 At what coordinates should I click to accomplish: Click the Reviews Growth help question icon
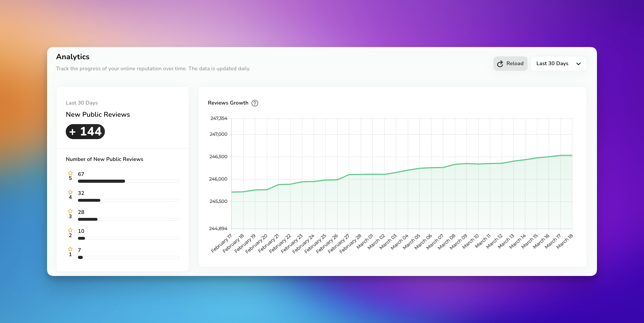pos(255,103)
